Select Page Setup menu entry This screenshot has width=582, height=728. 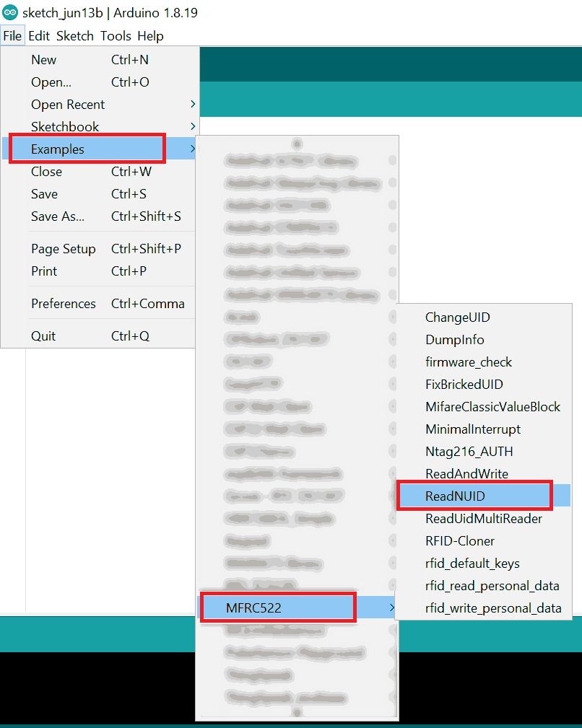(x=64, y=249)
